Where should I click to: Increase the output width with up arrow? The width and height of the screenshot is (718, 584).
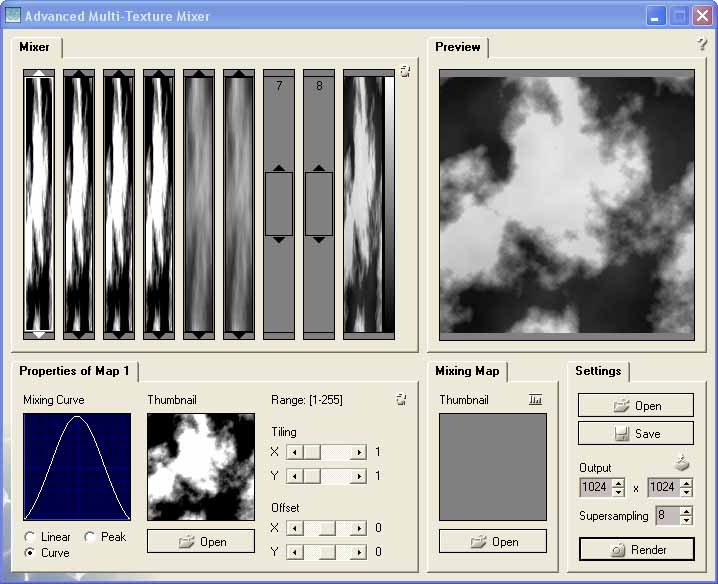pos(618,483)
